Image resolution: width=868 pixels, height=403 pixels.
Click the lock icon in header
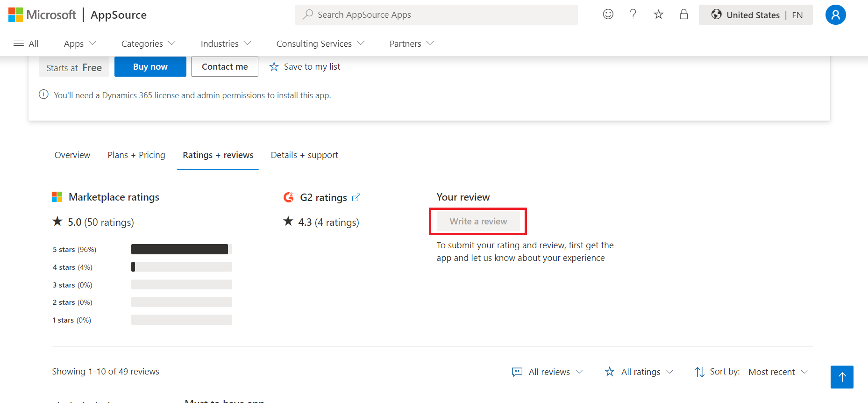click(683, 14)
